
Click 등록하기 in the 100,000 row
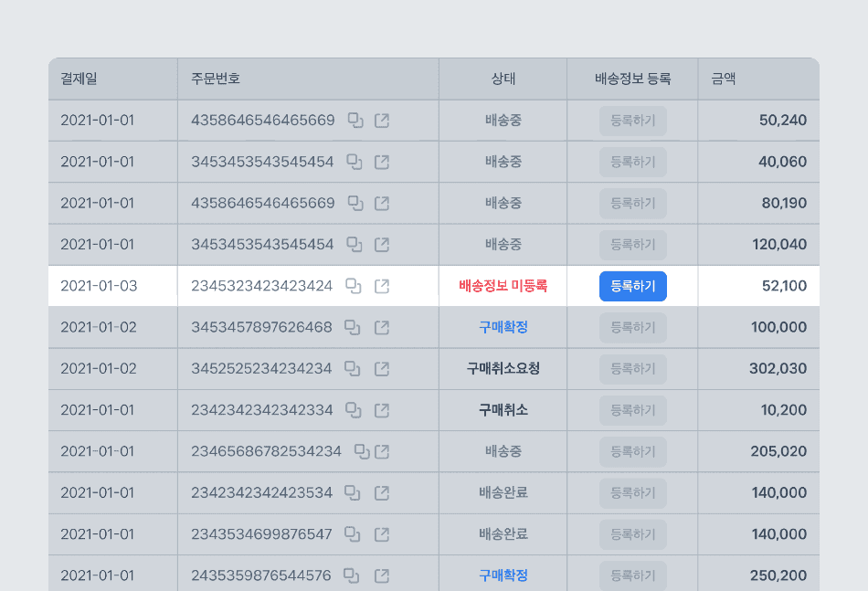pos(633,328)
